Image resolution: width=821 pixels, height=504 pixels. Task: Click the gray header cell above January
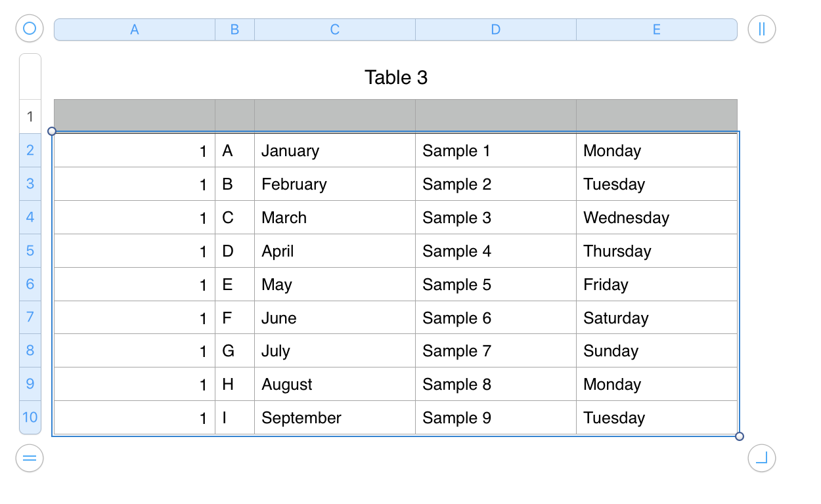point(335,115)
